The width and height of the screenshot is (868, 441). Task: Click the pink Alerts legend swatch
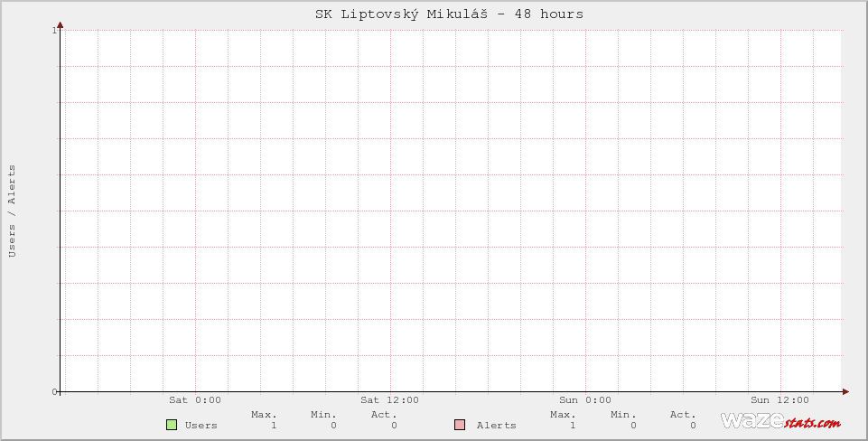click(x=460, y=425)
